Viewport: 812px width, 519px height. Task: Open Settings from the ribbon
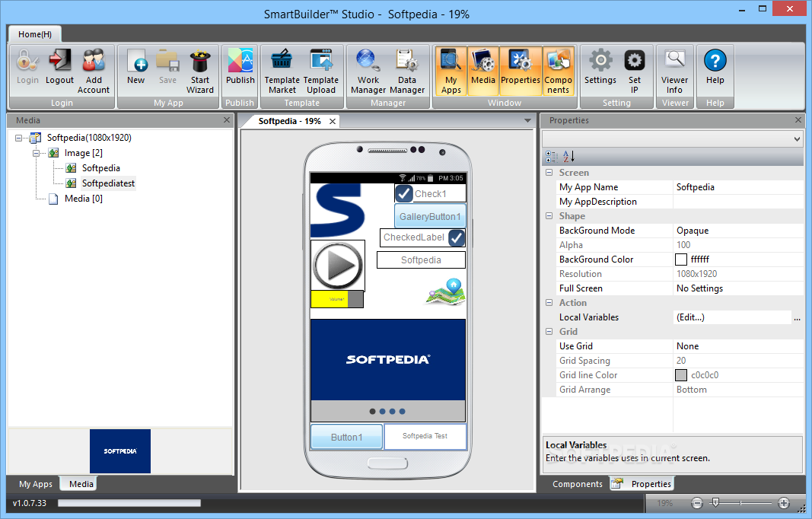[x=600, y=67]
